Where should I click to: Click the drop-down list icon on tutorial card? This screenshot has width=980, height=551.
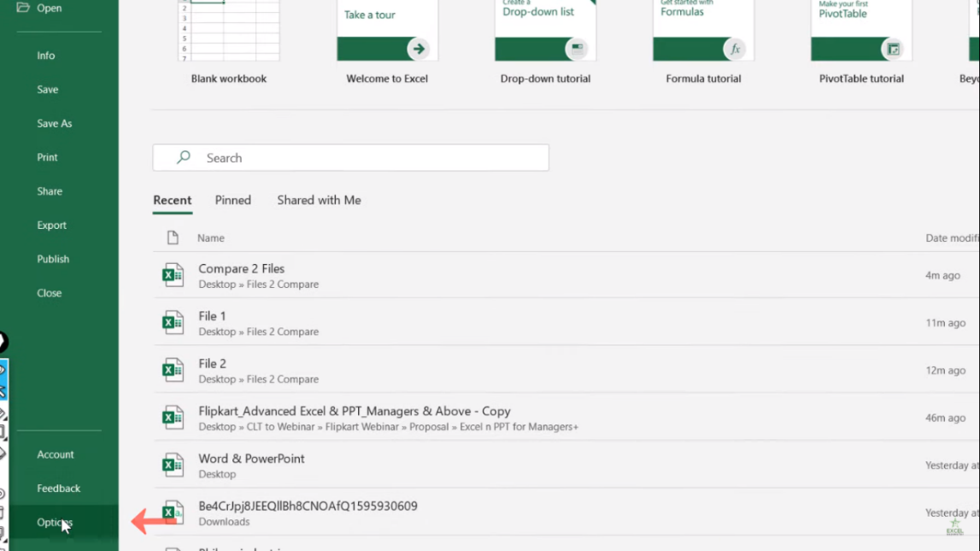tap(576, 49)
